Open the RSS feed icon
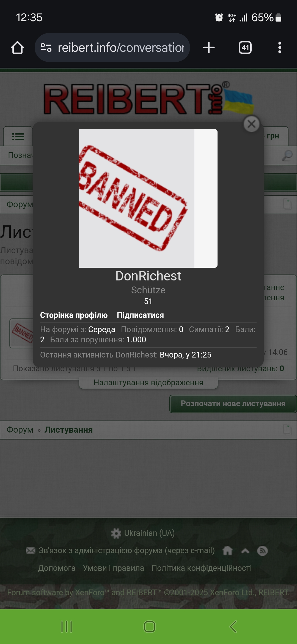Screen dimensions: 297x644 pyautogui.click(x=262, y=551)
